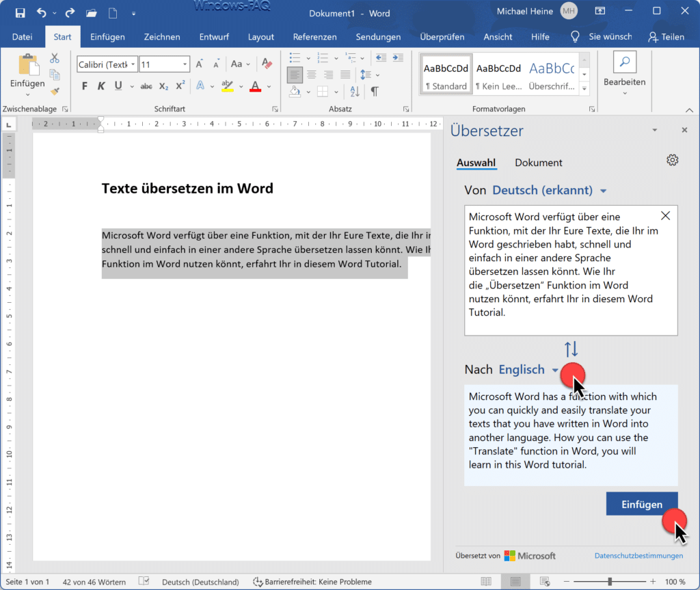Activate the format painter brush

coord(55,92)
